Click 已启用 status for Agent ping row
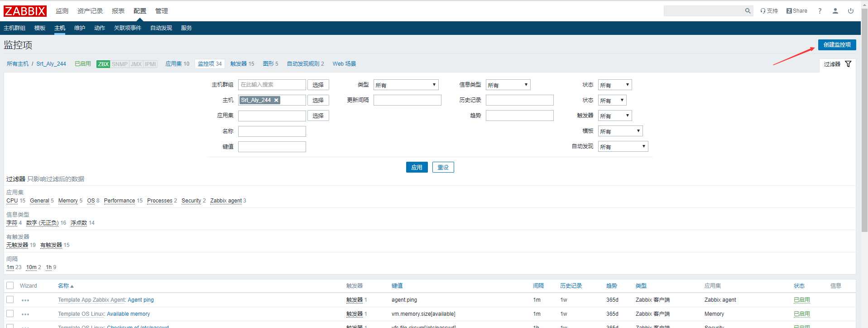 tap(802, 300)
